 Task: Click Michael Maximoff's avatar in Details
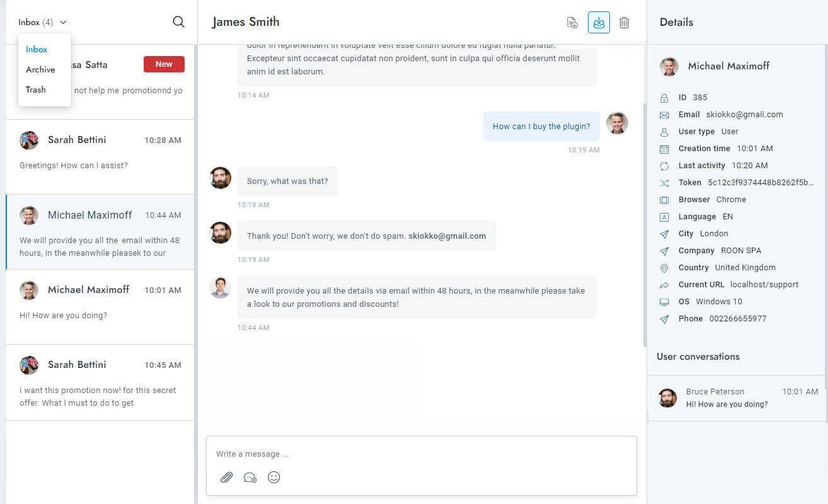668,66
